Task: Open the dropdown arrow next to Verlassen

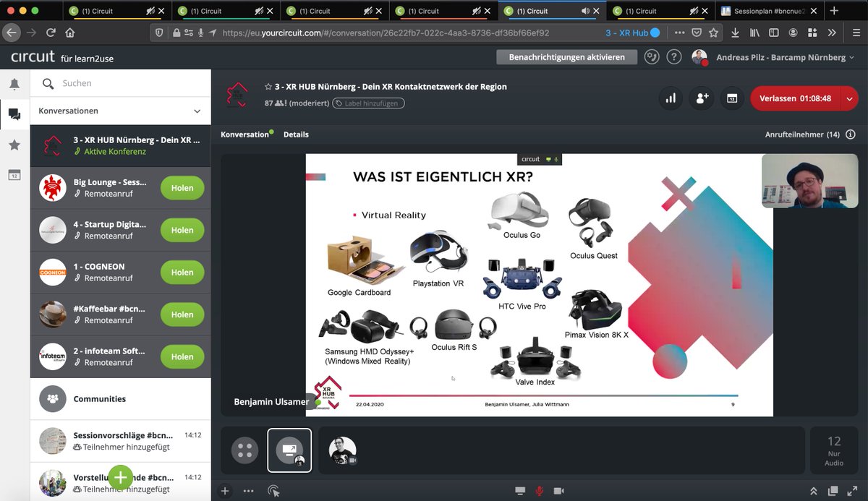Action: click(849, 98)
